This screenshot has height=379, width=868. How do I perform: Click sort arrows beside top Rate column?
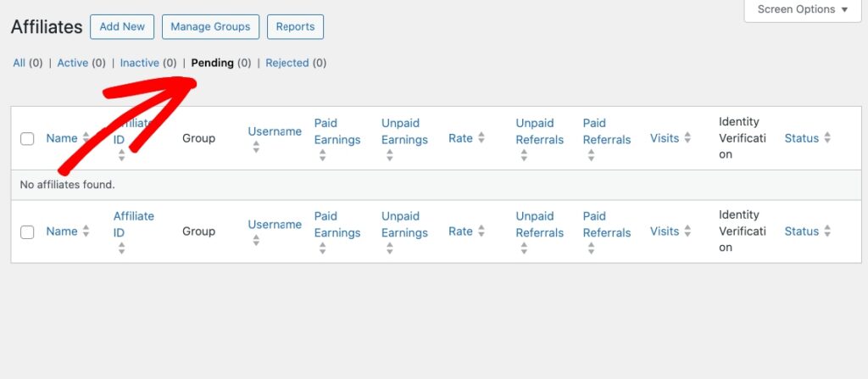(481, 138)
